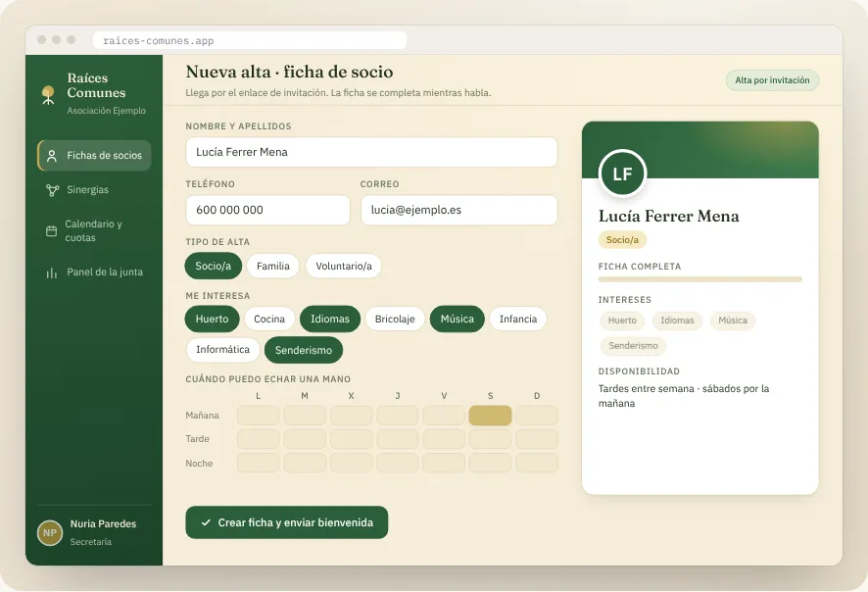Viewport: 868px width, 592px height.
Task: Click the availability text 'Tardes entre semana'
Action: tap(646, 389)
